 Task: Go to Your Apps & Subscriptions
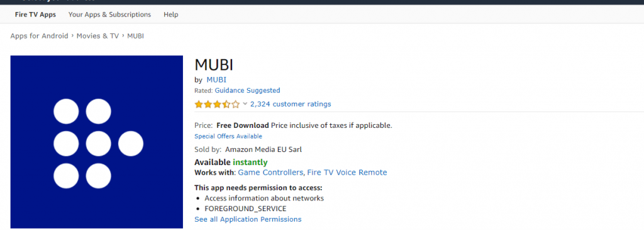[x=109, y=14]
